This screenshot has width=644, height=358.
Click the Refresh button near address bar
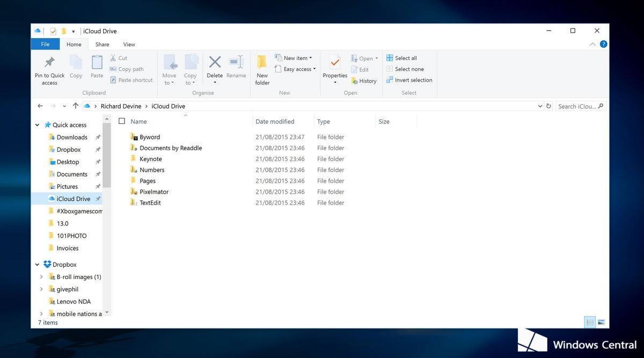[x=548, y=106]
